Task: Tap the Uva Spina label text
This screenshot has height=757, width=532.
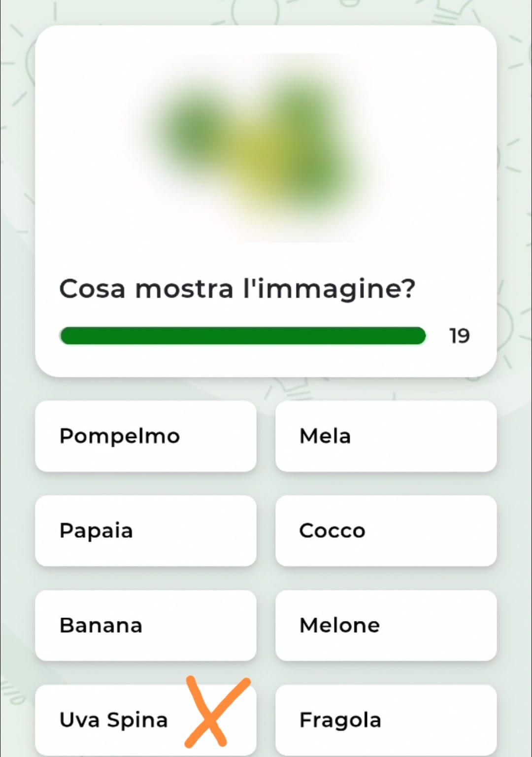Action: (113, 720)
